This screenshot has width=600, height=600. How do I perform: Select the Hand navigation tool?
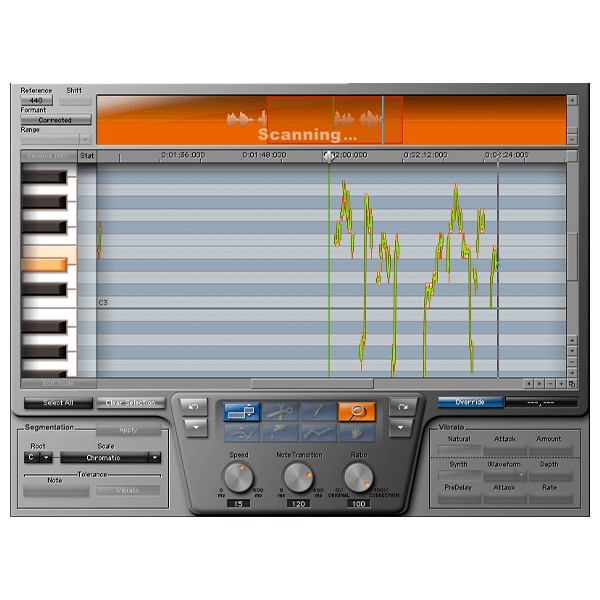click(x=357, y=433)
